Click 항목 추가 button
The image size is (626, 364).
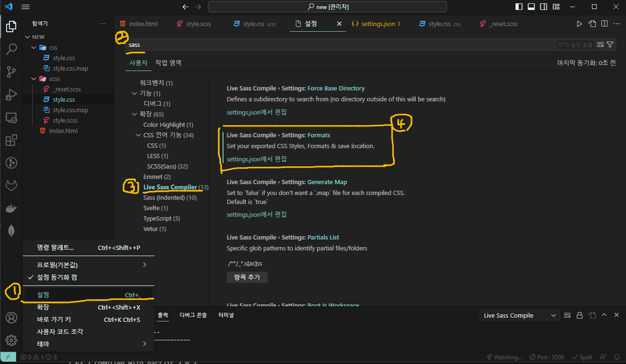tap(247, 277)
